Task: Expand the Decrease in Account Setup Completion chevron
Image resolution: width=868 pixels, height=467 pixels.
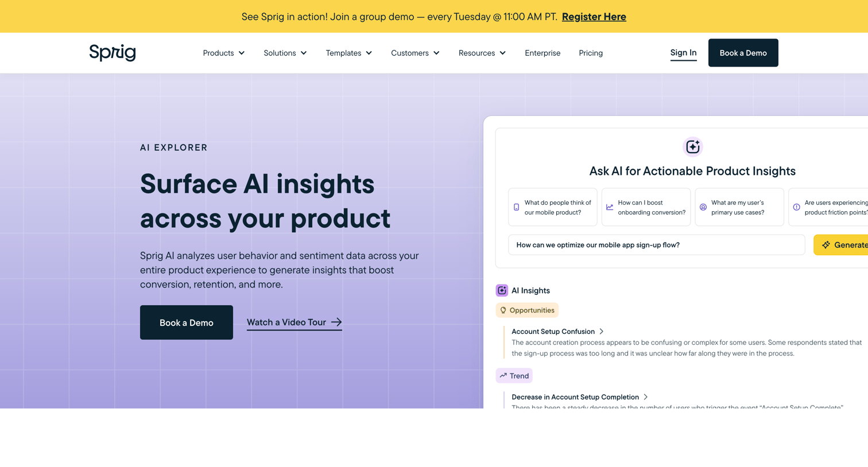Action: [x=645, y=397]
